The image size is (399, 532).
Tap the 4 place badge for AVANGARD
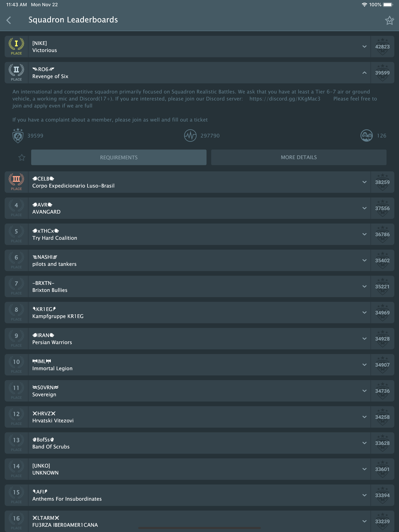(x=16, y=208)
